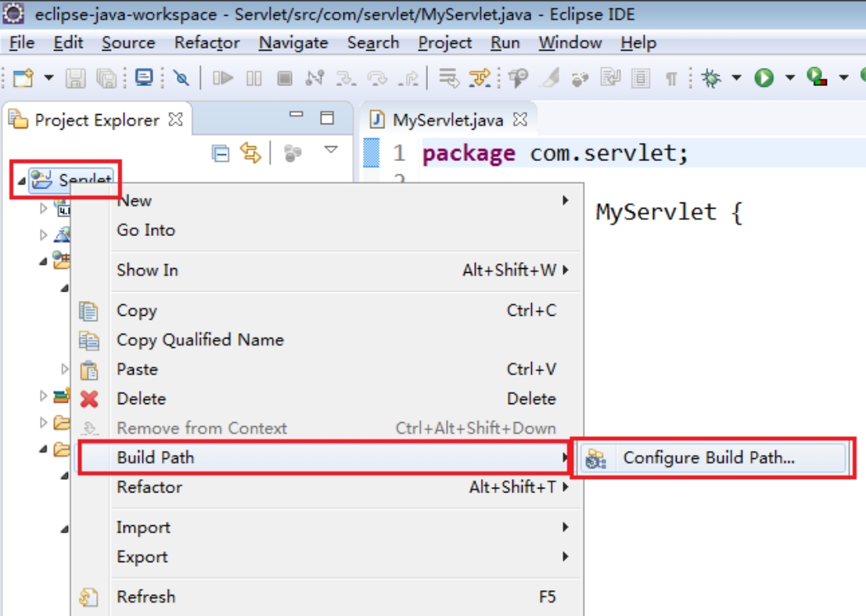The image size is (866, 616).
Task: Maximize the Project Explorer panel
Action: pyautogui.click(x=327, y=117)
